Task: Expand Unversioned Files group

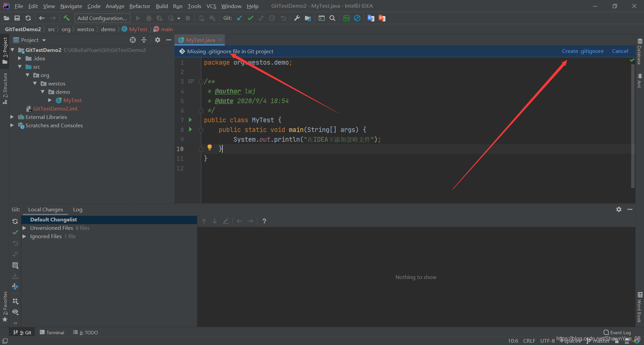Action: click(24, 228)
